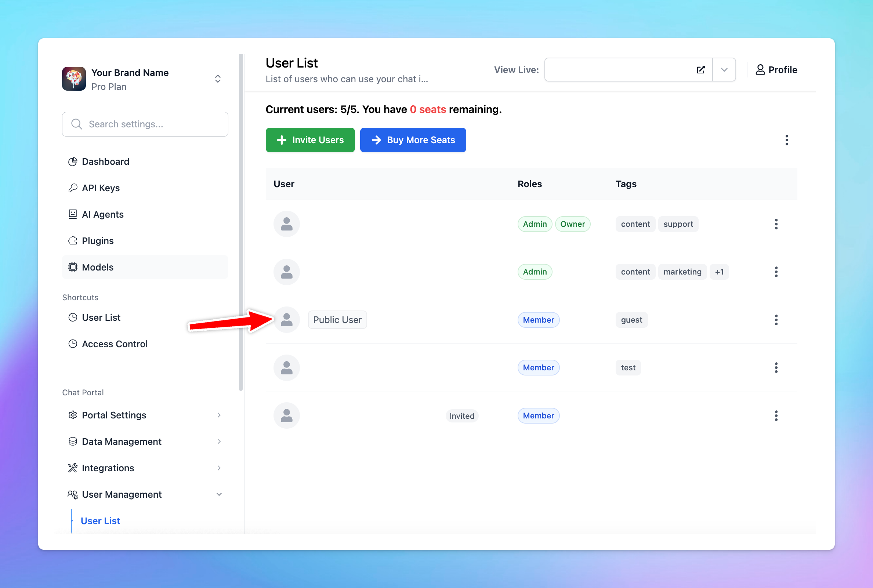The width and height of the screenshot is (873, 588).
Task: Click the Models icon in sidebar
Action: 72,267
